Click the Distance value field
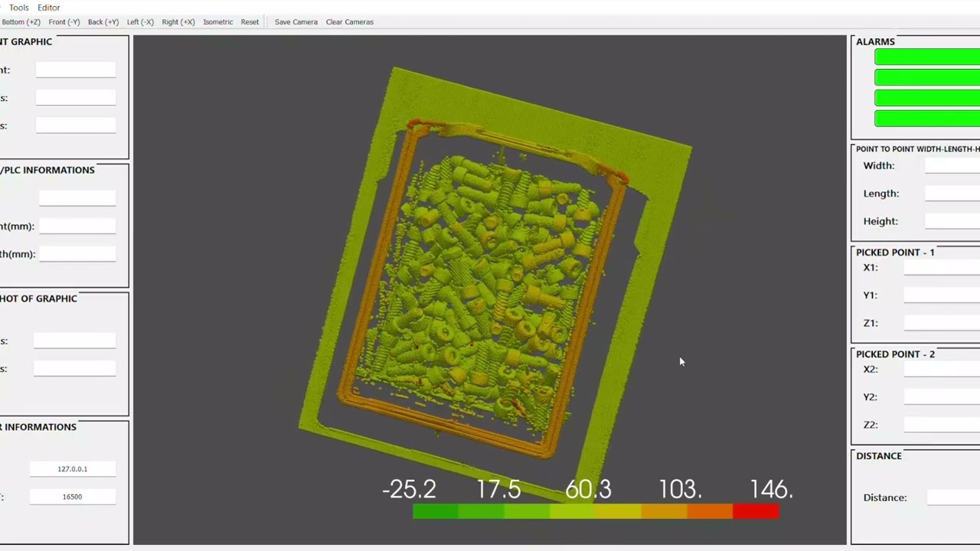The height and width of the screenshot is (551, 980). pyautogui.click(x=953, y=497)
